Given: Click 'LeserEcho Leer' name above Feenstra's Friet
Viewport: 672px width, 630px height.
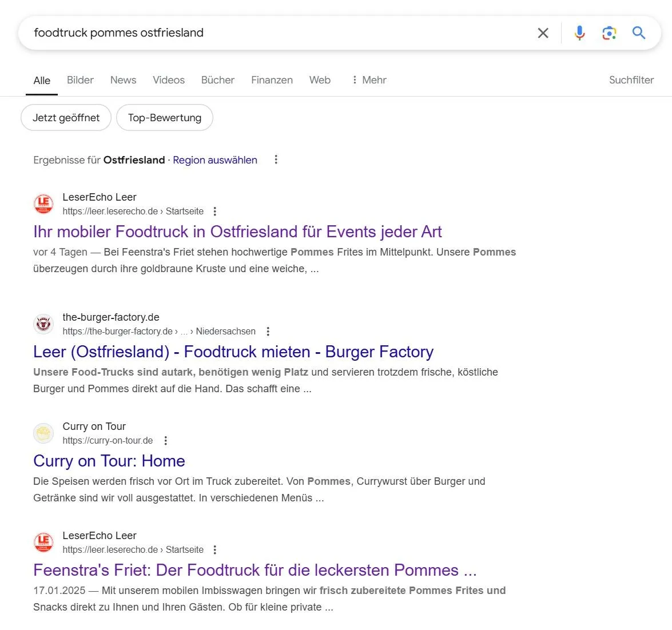Looking at the screenshot, I should pos(100,536).
